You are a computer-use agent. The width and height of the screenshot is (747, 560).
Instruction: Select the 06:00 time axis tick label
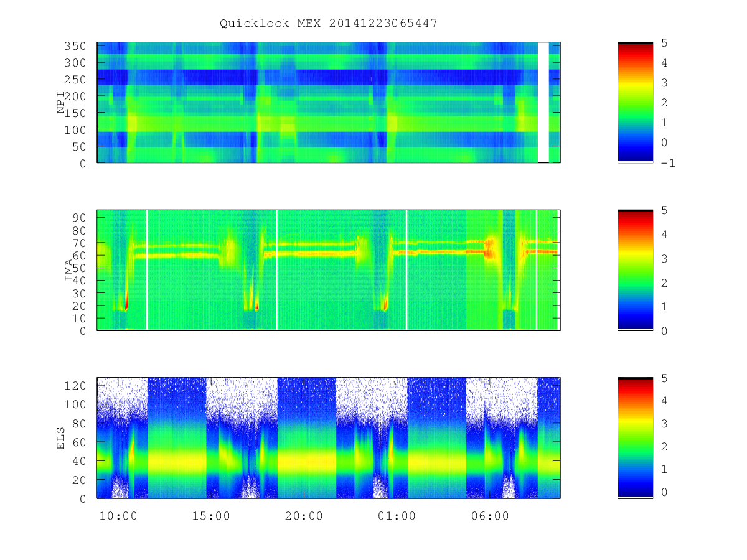pos(489,516)
